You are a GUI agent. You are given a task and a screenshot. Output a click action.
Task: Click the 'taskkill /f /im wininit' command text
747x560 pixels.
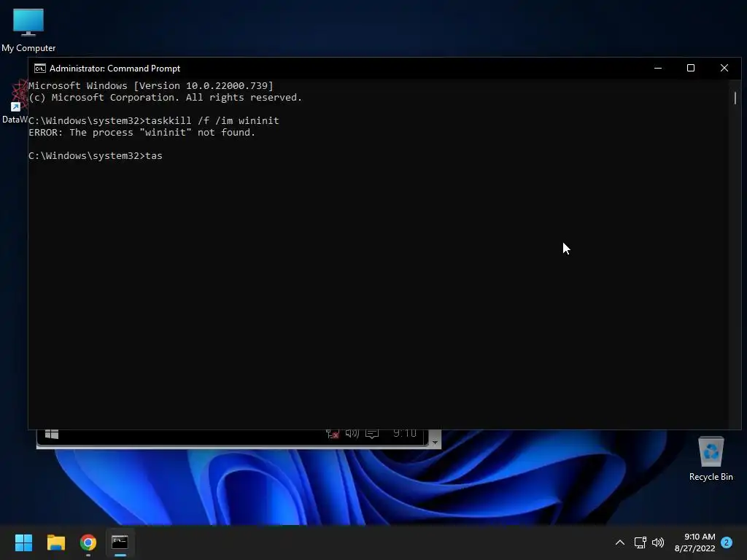tap(212, 120)
